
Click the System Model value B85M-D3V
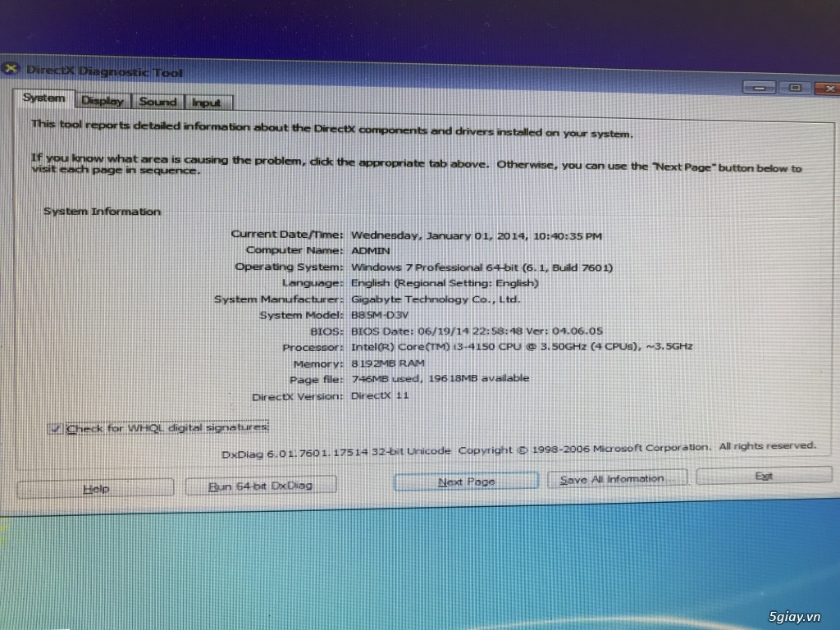pyautogui.click(x=379, y=315)
